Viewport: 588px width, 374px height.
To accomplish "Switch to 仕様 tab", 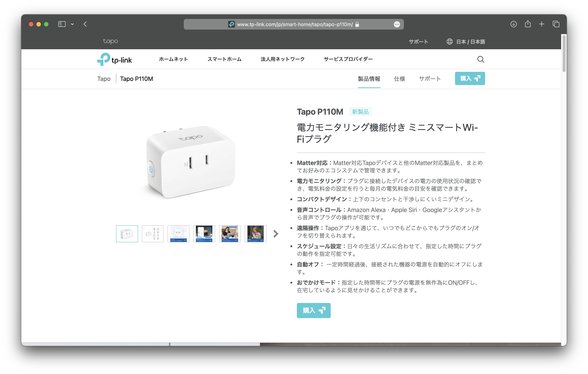I will (x=400, y=79).
